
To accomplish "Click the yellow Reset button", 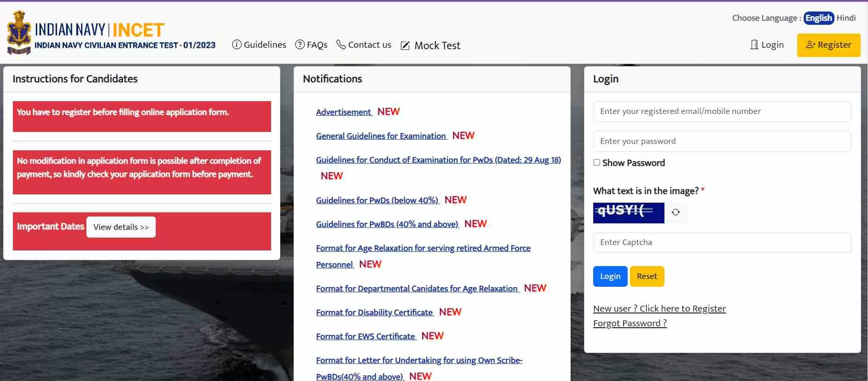I will pyautogui.click(x=647, y=276).
